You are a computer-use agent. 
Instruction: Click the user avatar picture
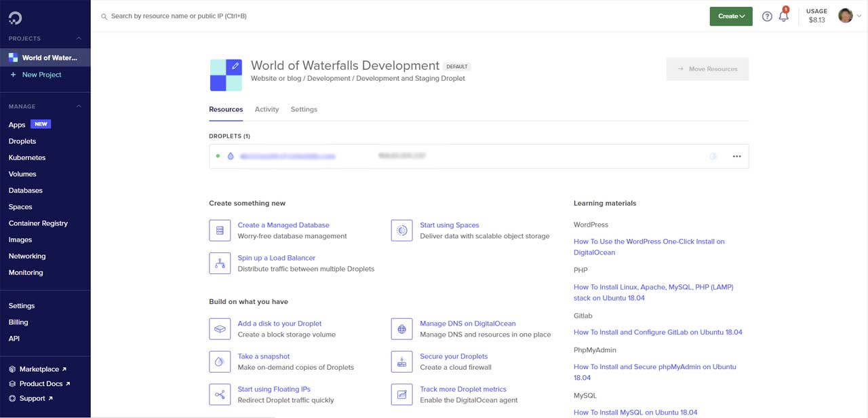pos(845,16)
